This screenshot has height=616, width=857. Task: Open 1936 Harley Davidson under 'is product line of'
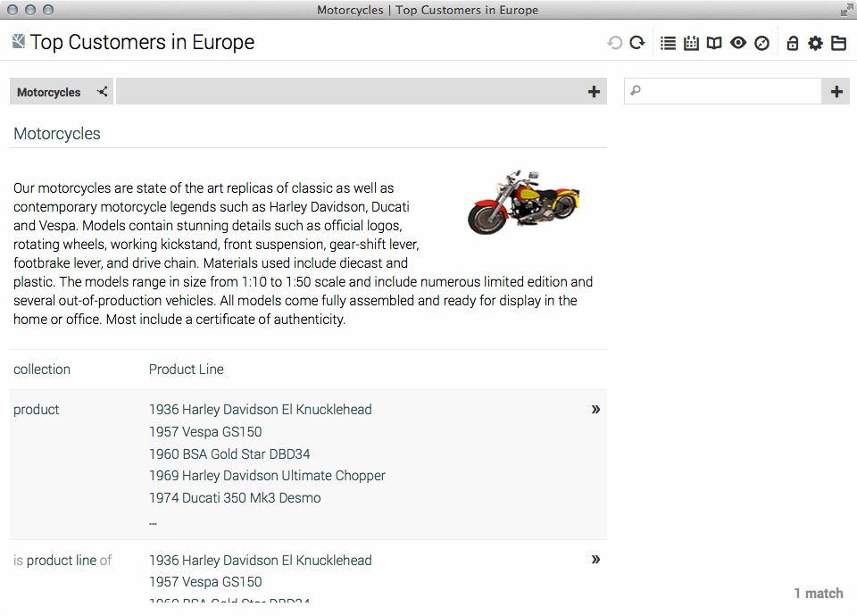(x=260, y=561)
